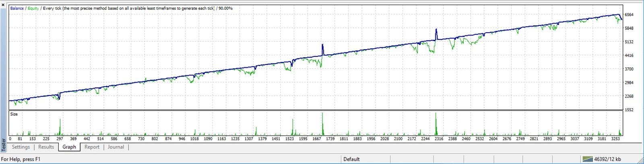Click the 90.00% modelling quality text
644x164 pixels.
(225, 8)
